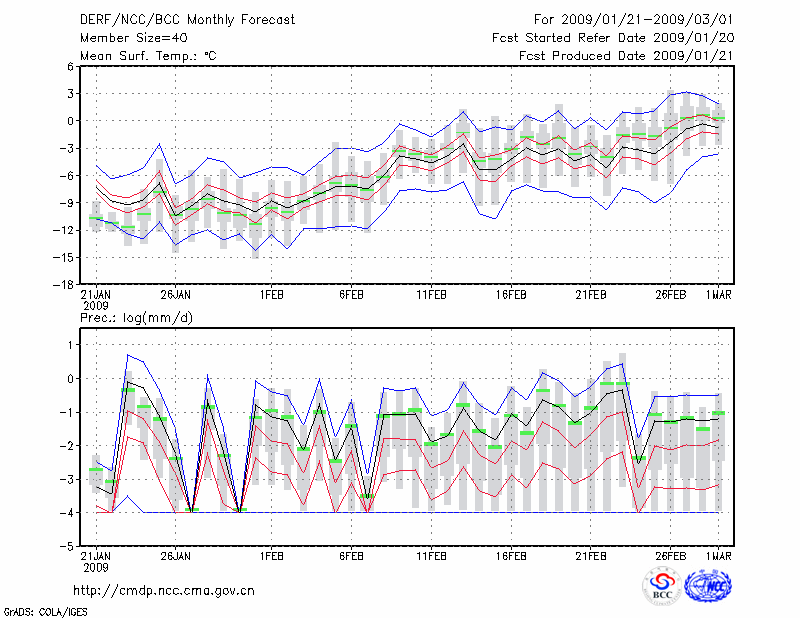The image size is (800, 618).
Task: Click 1MAR on the precipitation chart axis
Action: pos(718,556)
